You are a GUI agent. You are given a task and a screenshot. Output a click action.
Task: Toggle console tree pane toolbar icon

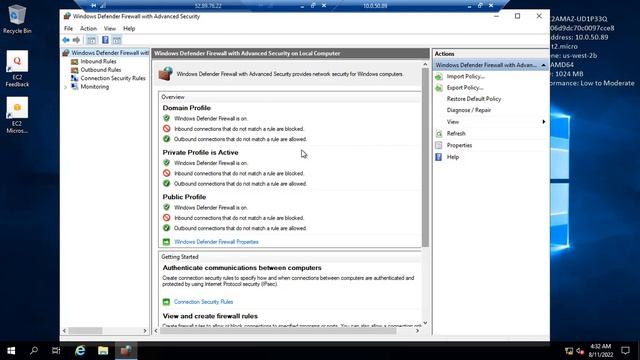click(92, 40)
